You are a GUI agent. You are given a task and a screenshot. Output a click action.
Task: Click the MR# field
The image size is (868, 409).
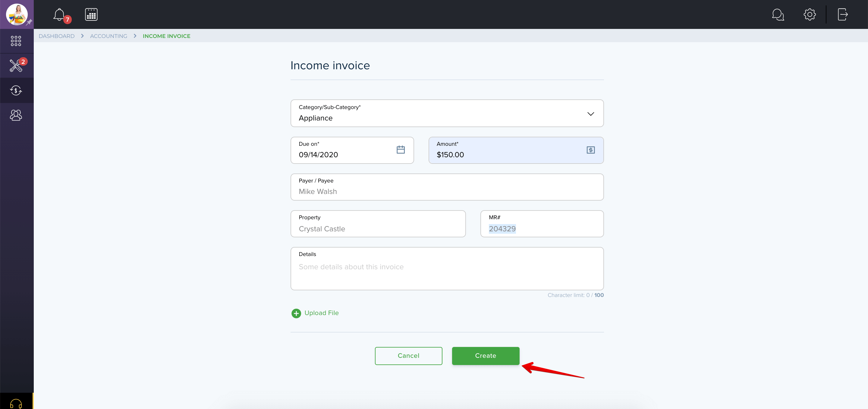[x=542, y=224]
